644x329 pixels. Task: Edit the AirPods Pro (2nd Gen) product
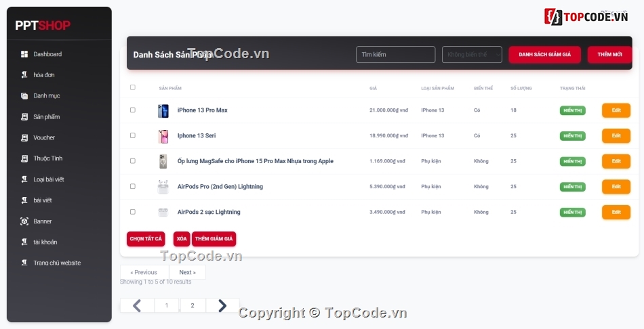pos(616,187)
